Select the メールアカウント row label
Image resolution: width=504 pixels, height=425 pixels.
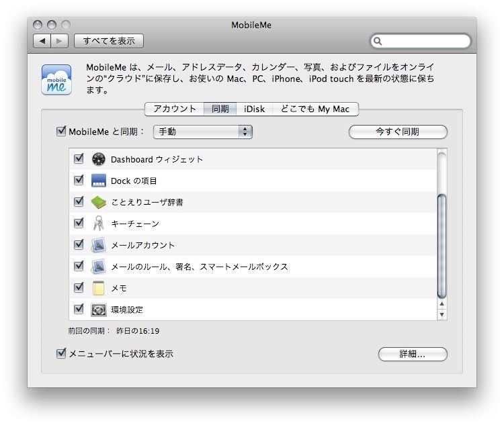(x=142, y=245)
